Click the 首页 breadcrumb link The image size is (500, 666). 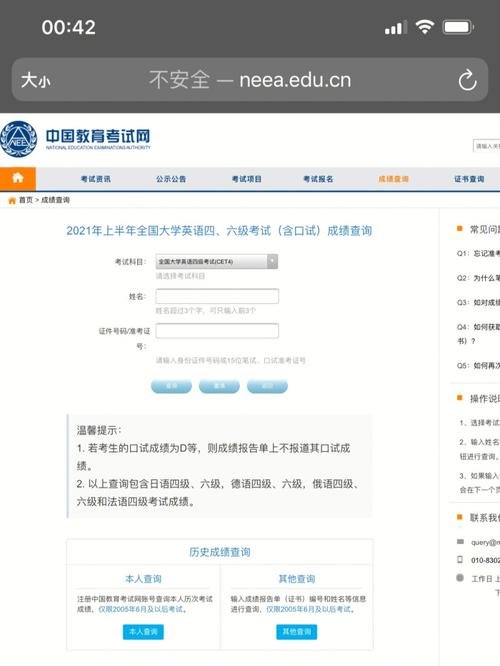click(26, 200)
